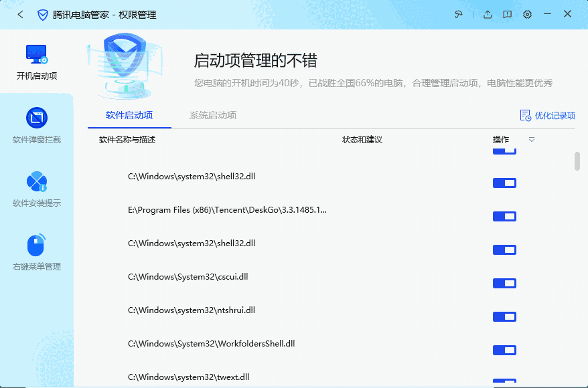Click the shield logo next to 腾讯电脑管家
Image resolution: width=588 pixels, height=388 pixels.
pos(43,14)
